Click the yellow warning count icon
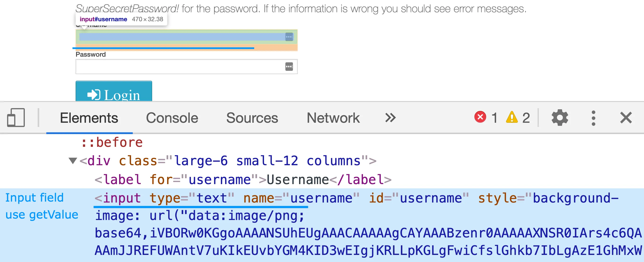This screenshot has width=644, height=262. 512,117
